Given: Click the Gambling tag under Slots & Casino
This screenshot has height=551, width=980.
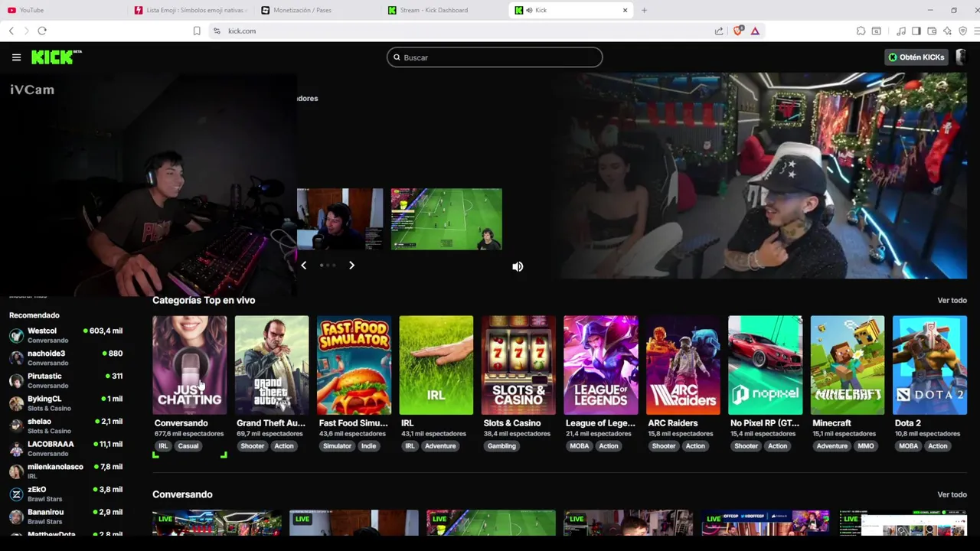Looking at the screenshot, I should 501,446.
